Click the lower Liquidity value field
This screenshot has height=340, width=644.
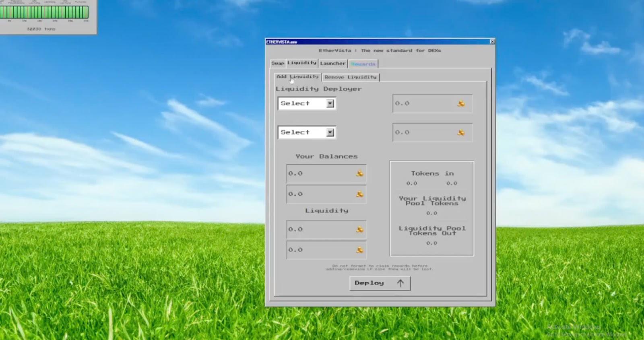326,250
